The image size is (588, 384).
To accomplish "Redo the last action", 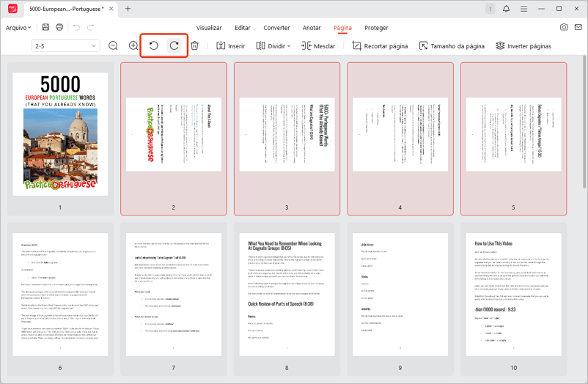I will tap(90, 27).
